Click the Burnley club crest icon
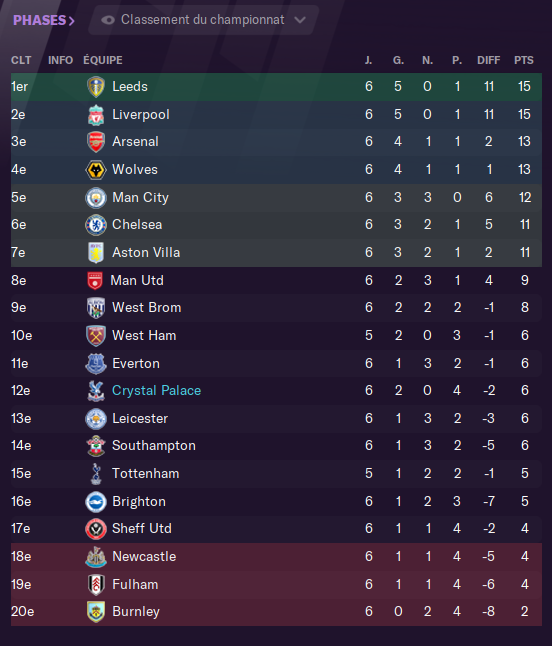Screen dimensions: 552x646 click(x=96, y=612)
